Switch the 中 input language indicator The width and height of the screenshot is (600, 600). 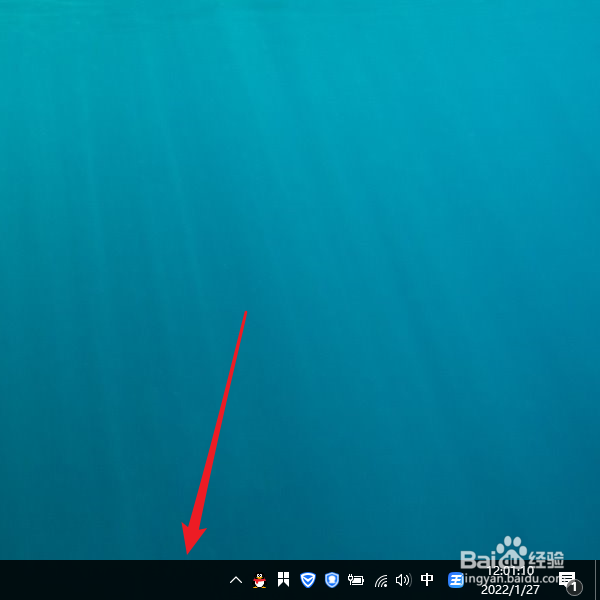[427, 580]
